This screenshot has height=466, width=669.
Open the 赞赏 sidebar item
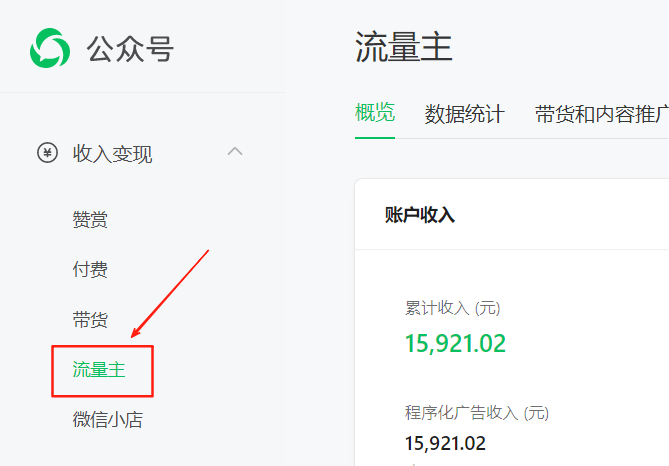90,220
